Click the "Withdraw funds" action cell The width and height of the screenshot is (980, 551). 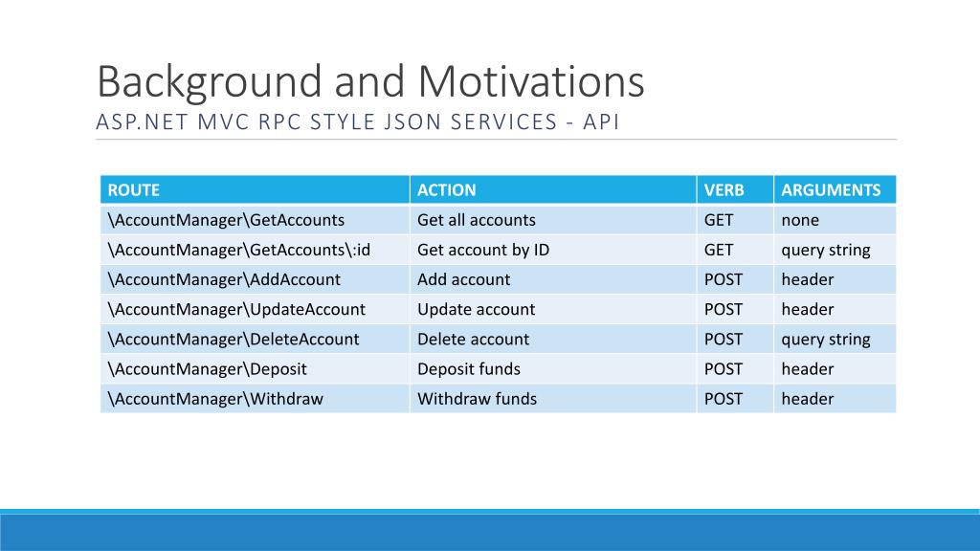pos(553,399)
